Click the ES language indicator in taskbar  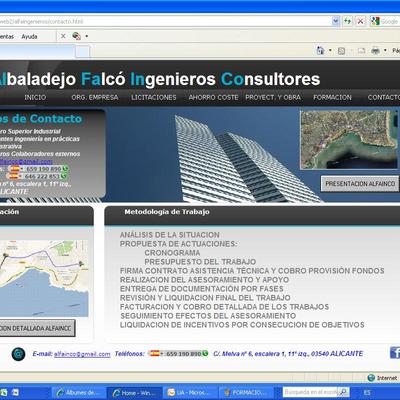[367, 392]
